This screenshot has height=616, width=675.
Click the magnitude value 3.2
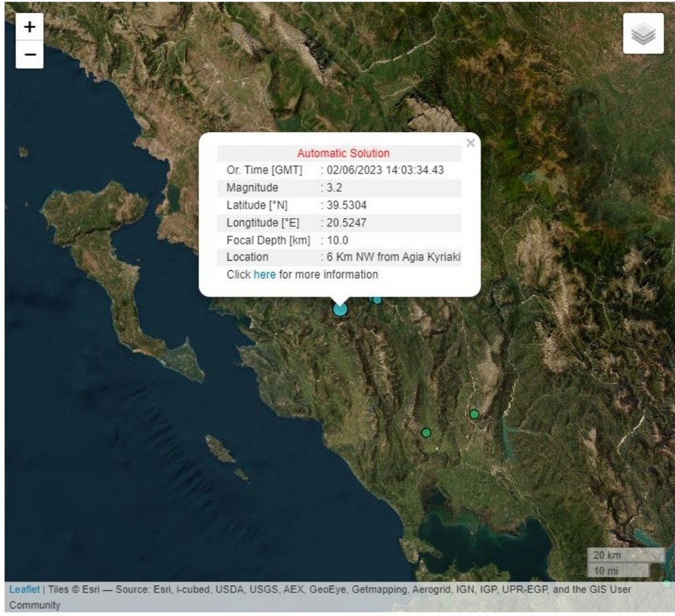click(x=334, y=188)
